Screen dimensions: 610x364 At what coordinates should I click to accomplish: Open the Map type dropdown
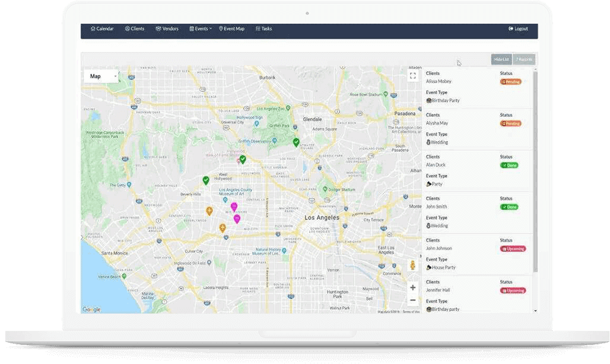[x=101, y=76]
